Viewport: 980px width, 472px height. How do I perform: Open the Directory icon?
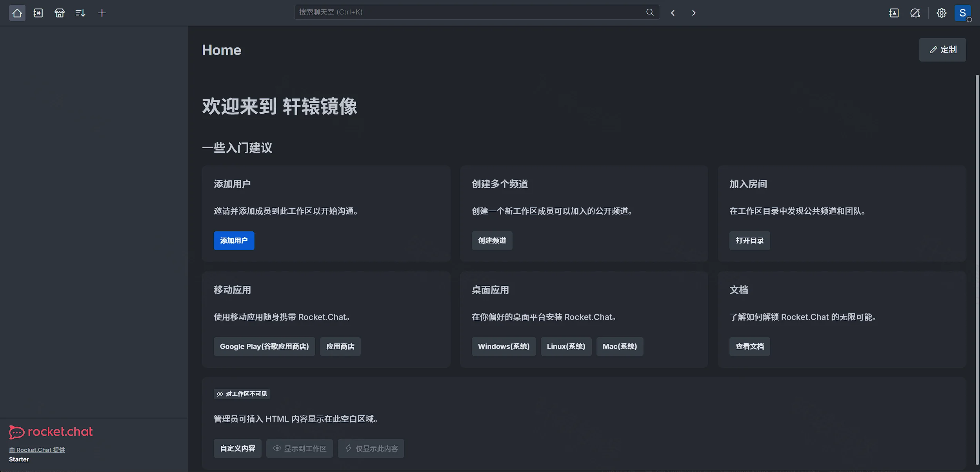[38, 13]
